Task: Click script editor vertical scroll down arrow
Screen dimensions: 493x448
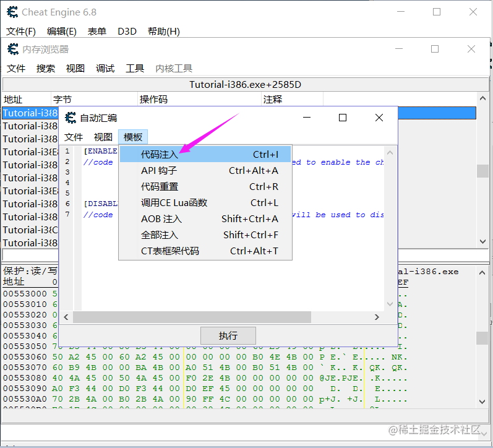Action: tap(390, 304)
